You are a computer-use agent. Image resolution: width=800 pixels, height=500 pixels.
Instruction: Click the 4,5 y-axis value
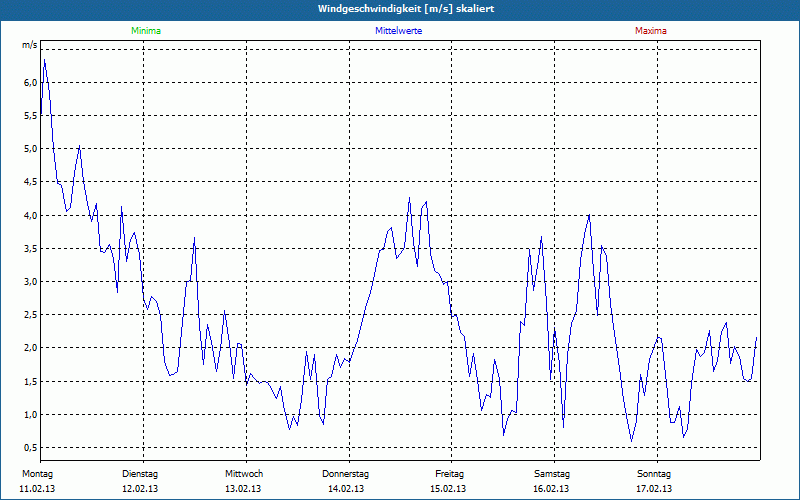(x=31, y=182)
